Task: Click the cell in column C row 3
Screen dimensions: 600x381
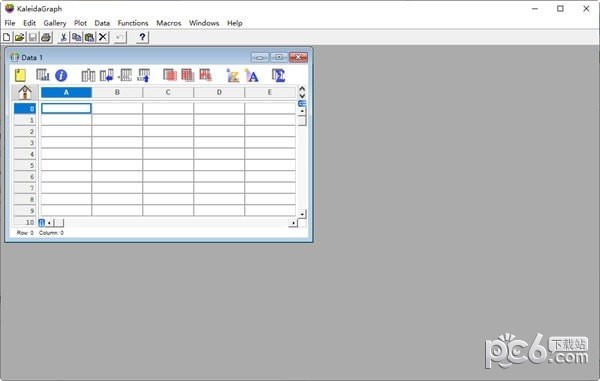Action: coord(168,143)
